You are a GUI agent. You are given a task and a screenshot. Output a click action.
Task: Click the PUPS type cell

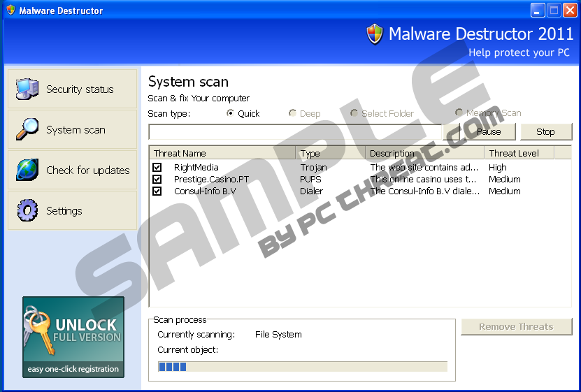[x=310, y=179]
